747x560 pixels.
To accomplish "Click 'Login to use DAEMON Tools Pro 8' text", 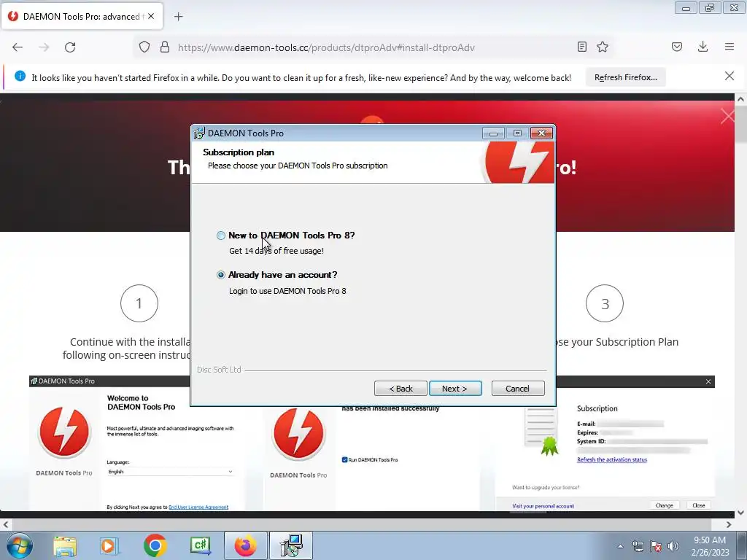I will tap(287, 291).
